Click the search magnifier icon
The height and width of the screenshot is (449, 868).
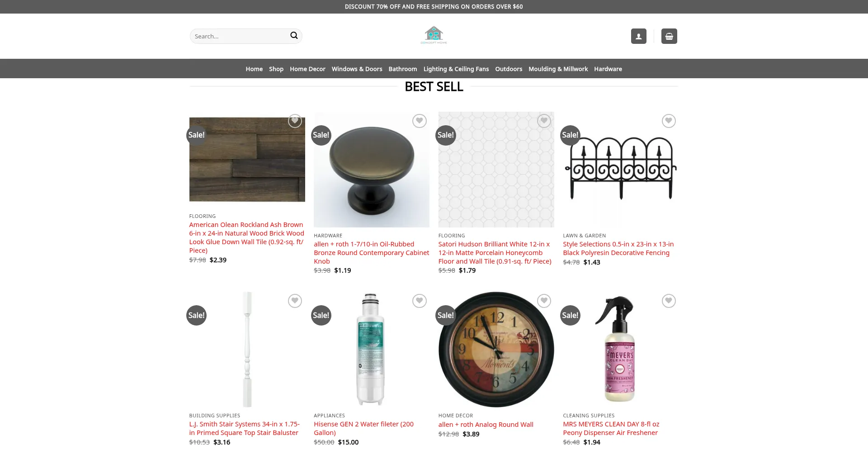coord(294,36)
